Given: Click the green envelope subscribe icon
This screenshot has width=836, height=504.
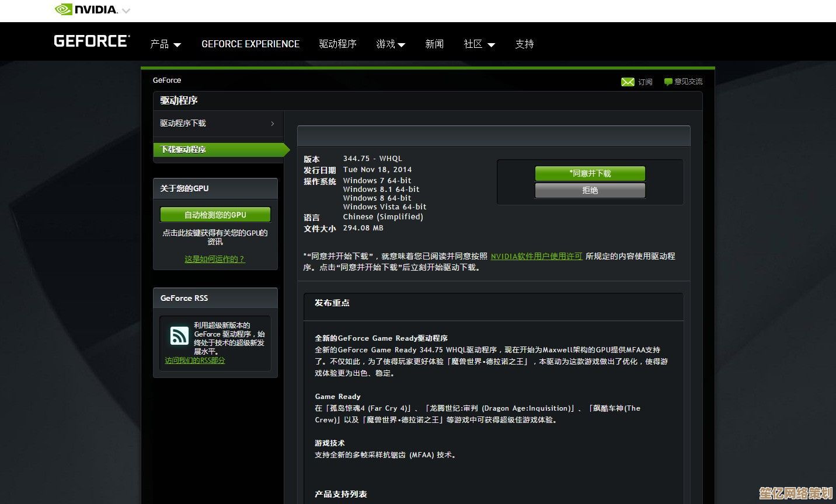Looking at the screenshot, I should [x=628, y=82].
